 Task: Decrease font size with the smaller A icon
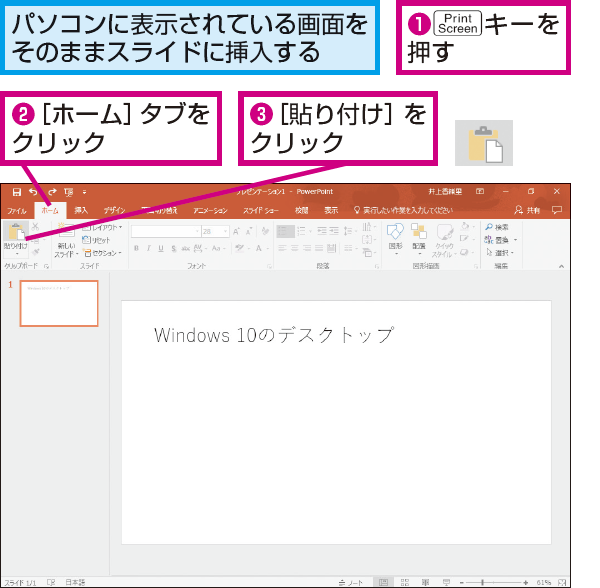[x=249, y=231]
